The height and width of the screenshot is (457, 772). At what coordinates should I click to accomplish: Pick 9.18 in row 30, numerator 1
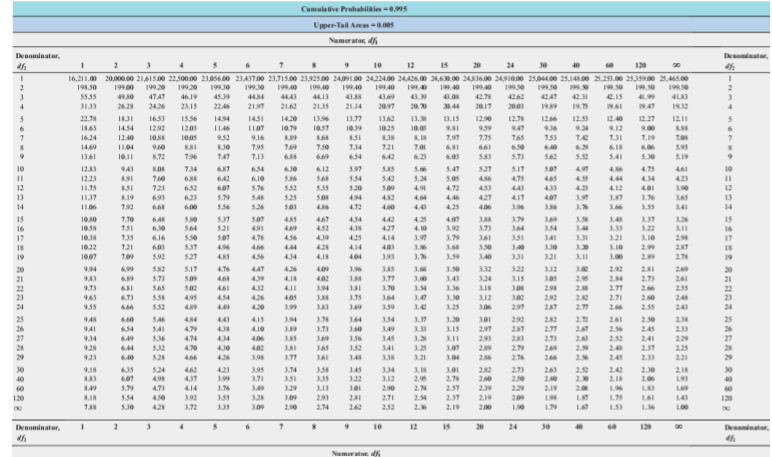90,370
